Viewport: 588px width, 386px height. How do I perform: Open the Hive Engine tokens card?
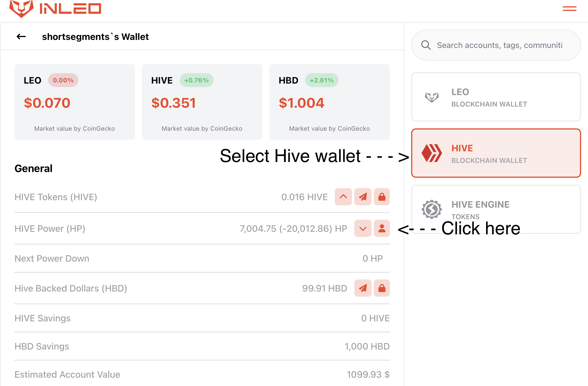[x=496, y=209]
